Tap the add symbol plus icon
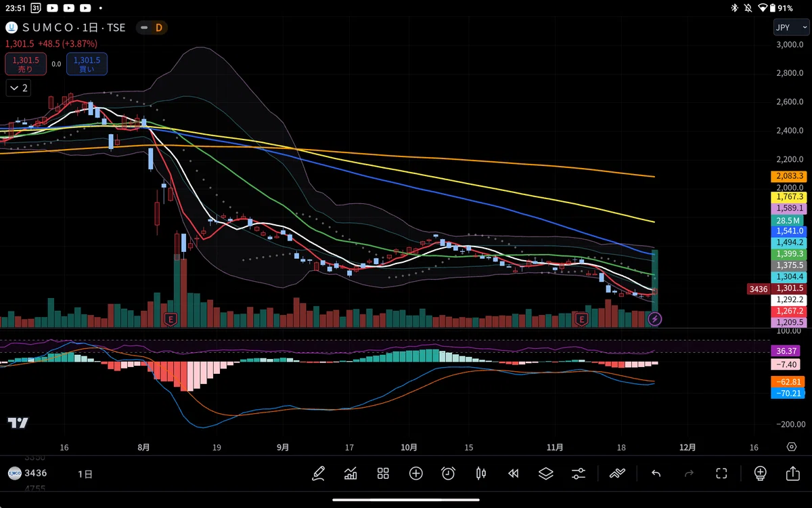The height and width of the screenshot is (508, 812). tap(415, 473)
